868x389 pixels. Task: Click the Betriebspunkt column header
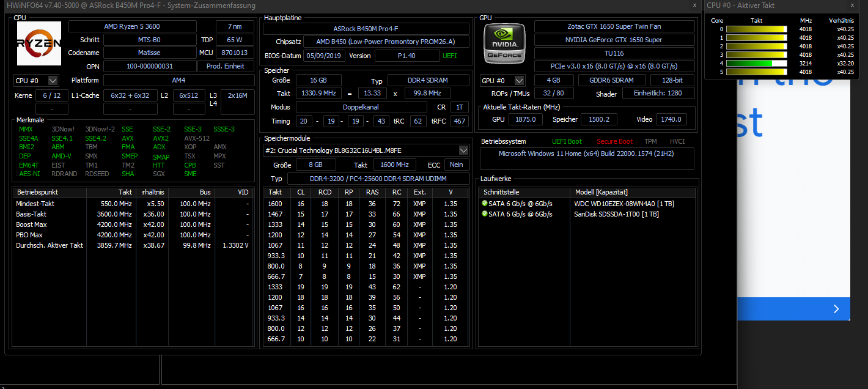point(49,192)
